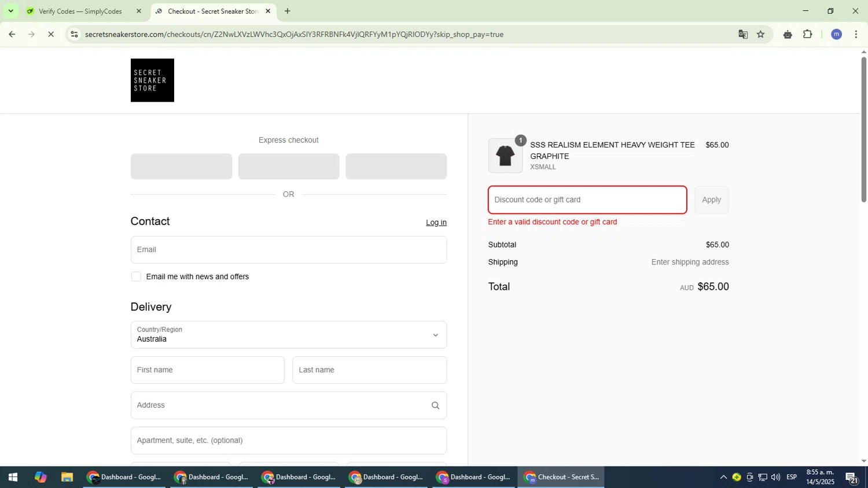Open the Secret Sneaker Store logo
The height and width of the screenshot is (488, 868).
[152, 80]
